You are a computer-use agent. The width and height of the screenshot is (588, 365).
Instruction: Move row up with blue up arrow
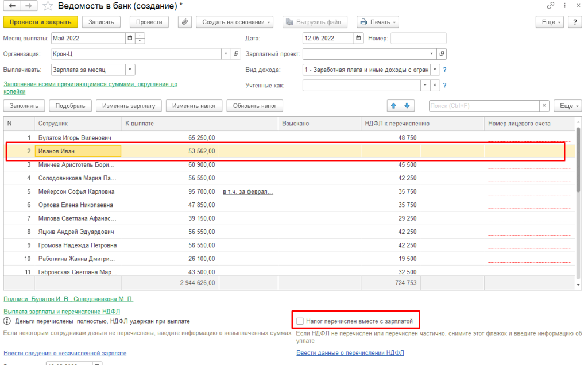pyautogui.click(x=393, y=106)
